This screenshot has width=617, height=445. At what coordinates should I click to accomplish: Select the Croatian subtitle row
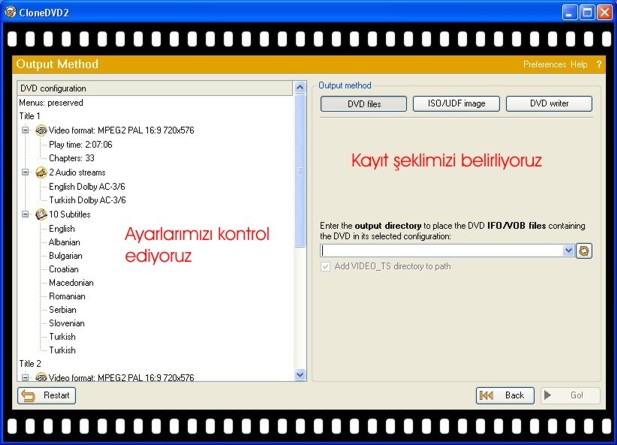63,269
